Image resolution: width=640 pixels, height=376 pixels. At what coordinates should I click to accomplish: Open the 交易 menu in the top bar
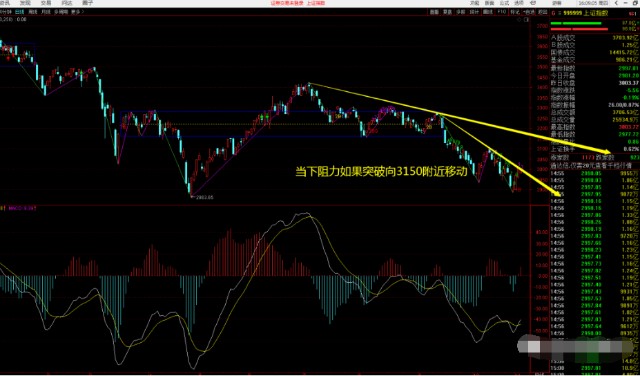45,2
